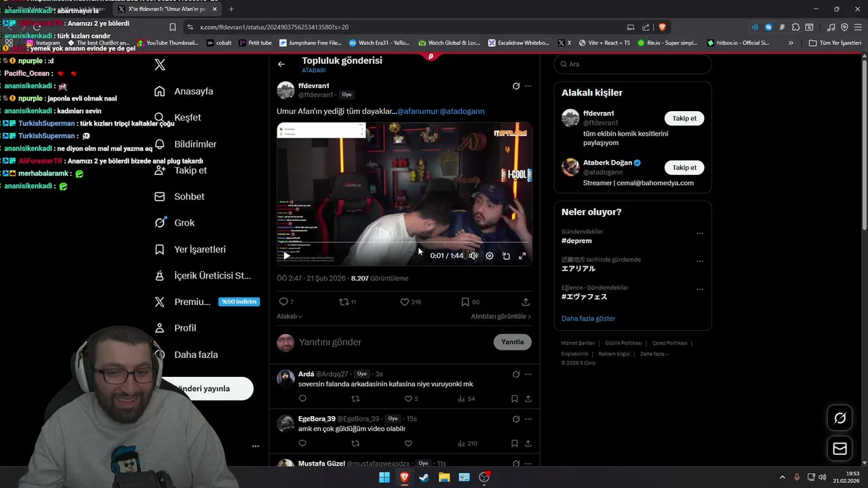868x488 pixels.
Task: Click the reply icon with 7 replies
Action: tap(286, 302)
